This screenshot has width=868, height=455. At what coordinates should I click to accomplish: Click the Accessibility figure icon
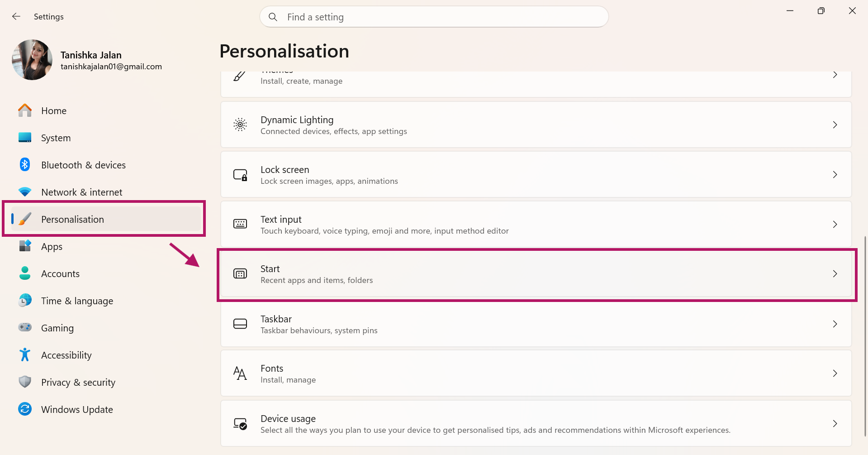[25, 354]
